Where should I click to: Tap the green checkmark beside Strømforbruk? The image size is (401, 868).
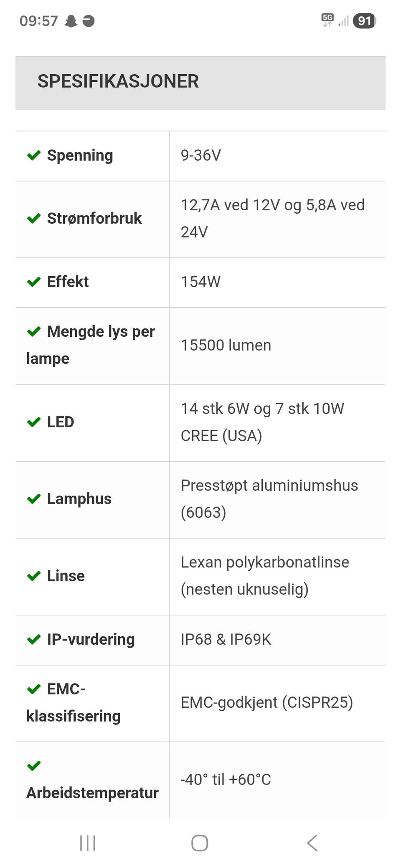pyautogui.click(x=34, y=218)
